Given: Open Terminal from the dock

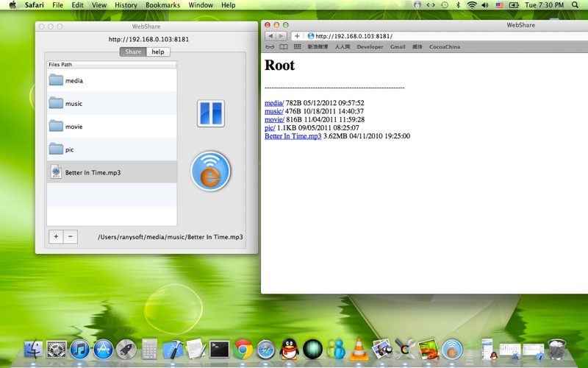Looking at the screenshot, I should (219, 349).
